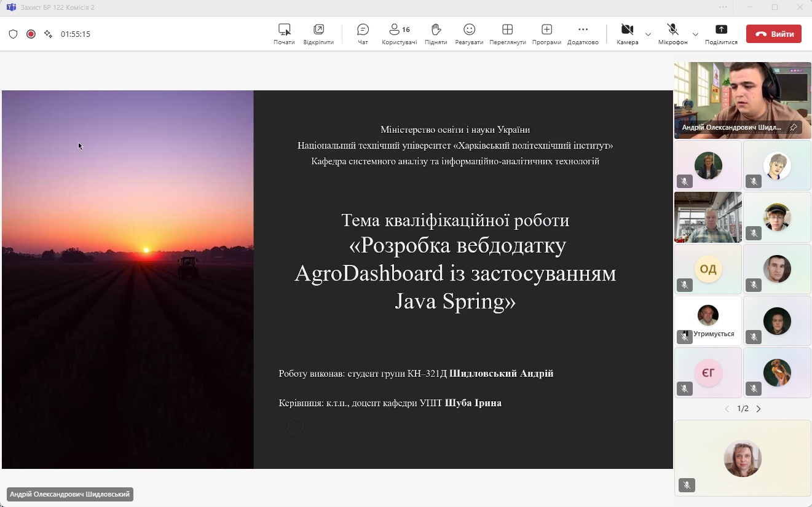812x507 pixels.
Task: Open the view layout options (Переглянути)
Action: (507, 34)
